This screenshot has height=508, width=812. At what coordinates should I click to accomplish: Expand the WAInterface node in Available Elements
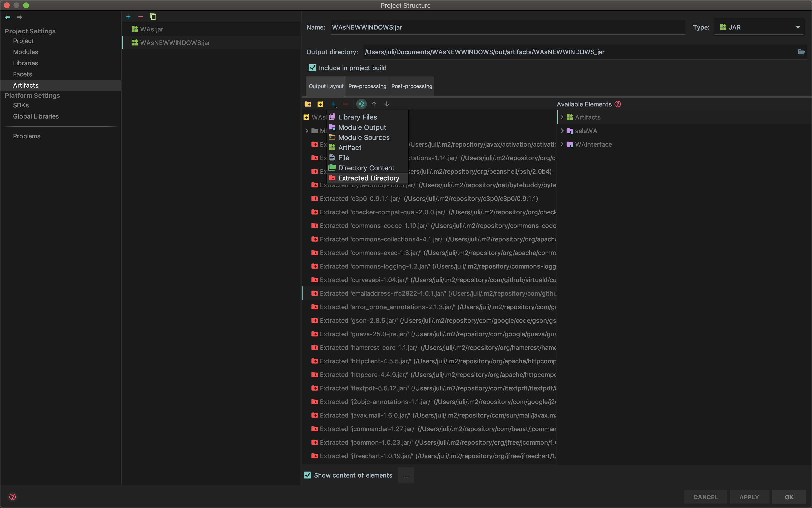point(562,144)
